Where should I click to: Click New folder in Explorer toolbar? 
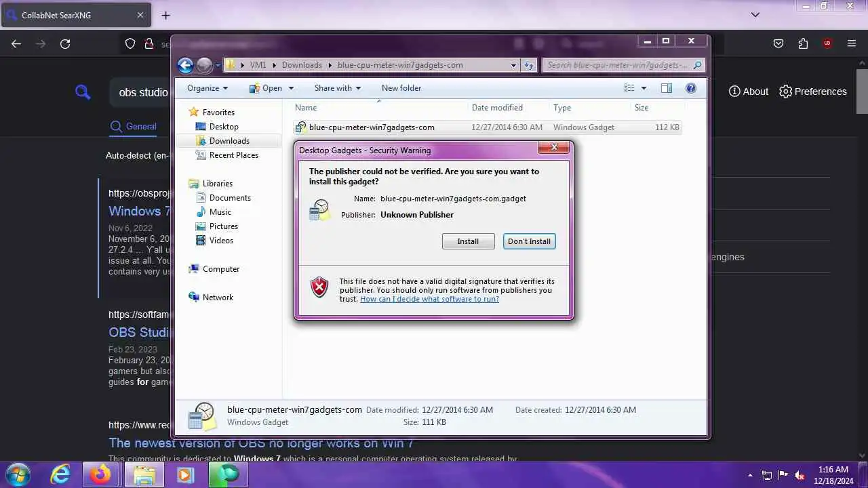401,88
